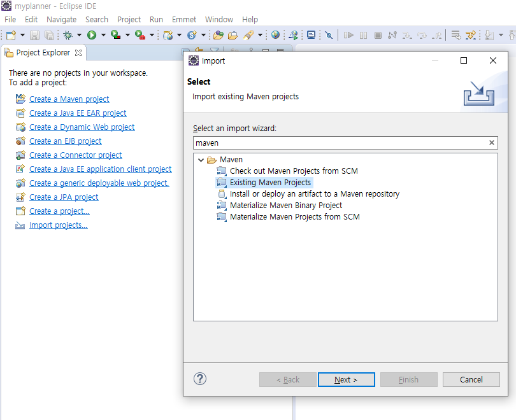This screenshot has width=516, height=420.
Task: Click the Use Step Filters icon
Action: coord(471,35)
